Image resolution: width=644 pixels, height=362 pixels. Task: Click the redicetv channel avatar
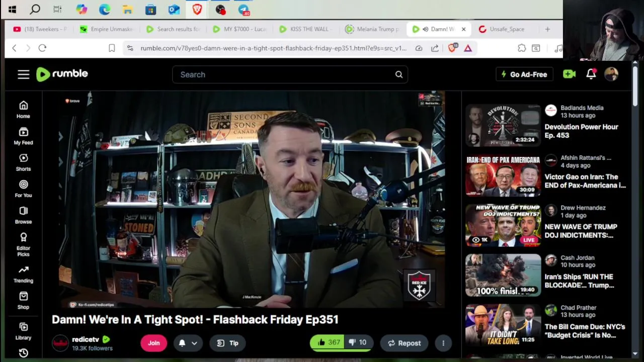coord(60,343)
